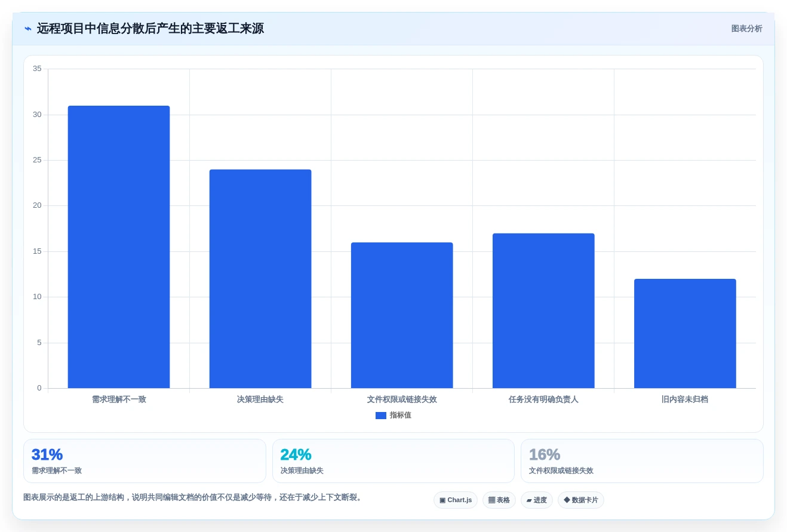787x532 pixels.
Task: Open the 31% 需求理解不一致 data card
Action: click(145, 461)
